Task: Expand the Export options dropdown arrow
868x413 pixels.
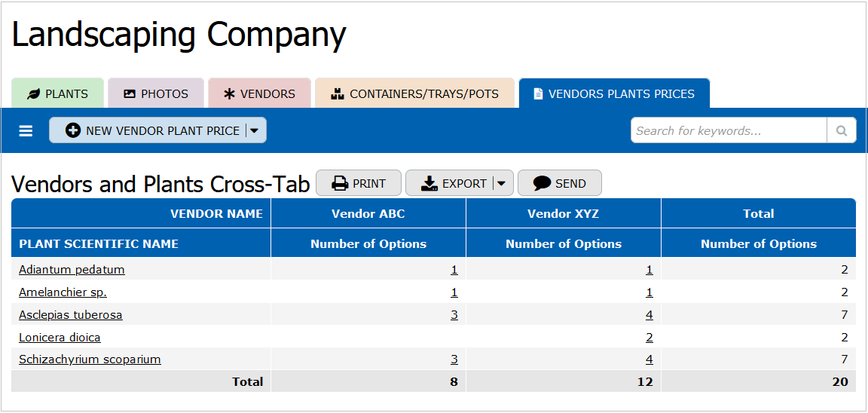Action: [x=502, y=183]
